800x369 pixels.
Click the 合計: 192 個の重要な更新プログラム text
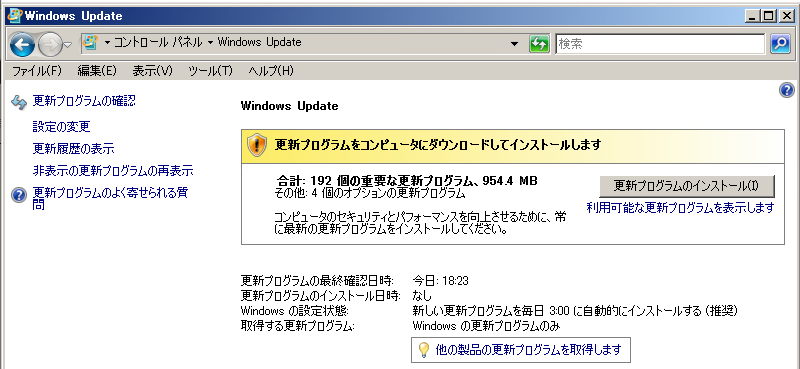coord(407,181)
